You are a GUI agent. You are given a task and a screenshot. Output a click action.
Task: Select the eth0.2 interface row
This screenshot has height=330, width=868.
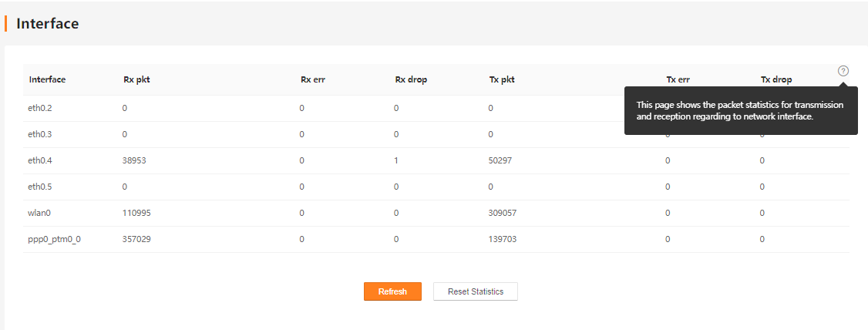[x=436, y=108]
